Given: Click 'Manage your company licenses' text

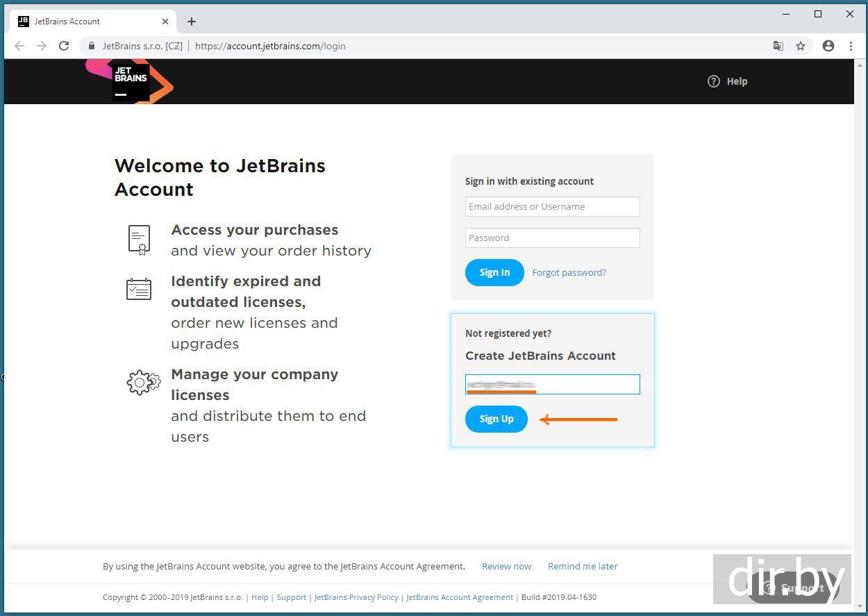Looking at the screenshot, I should (x=255, y=385).
